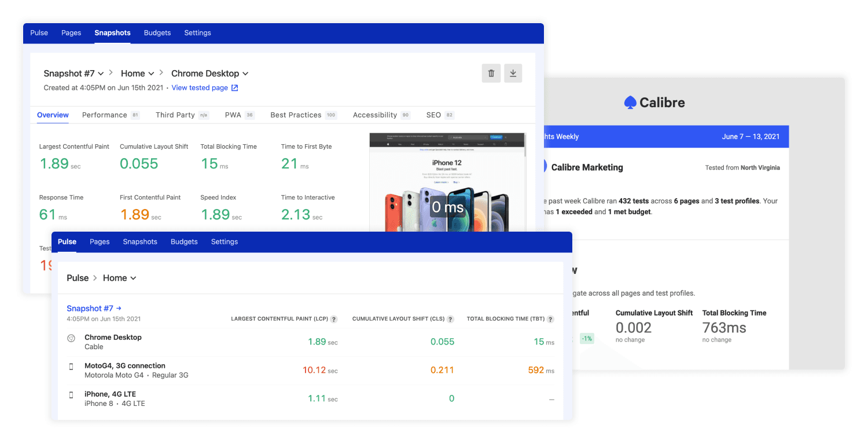Delete this snapshot using trash icon
Image resolution: width=868 pixels, height=443 pixels.
[x=491, y=73]
